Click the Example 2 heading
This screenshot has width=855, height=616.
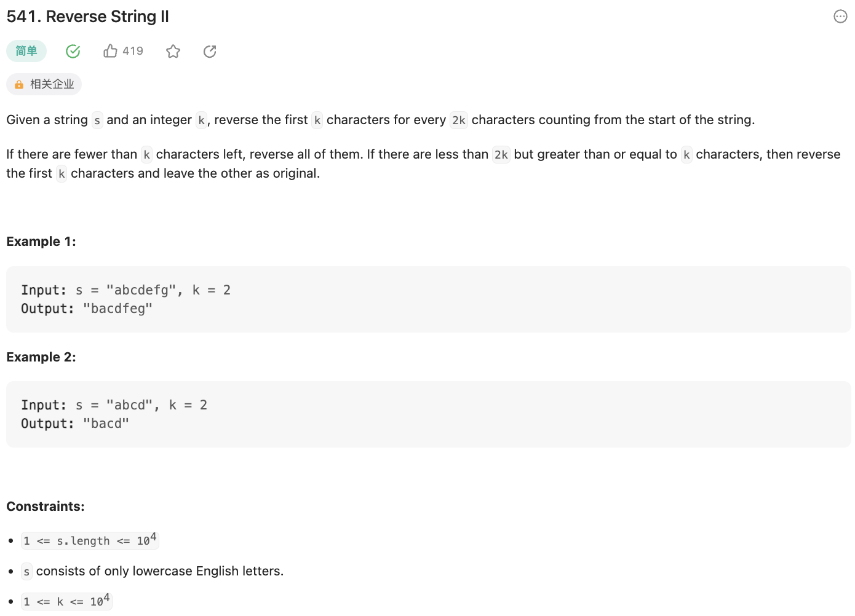[41, 357]
